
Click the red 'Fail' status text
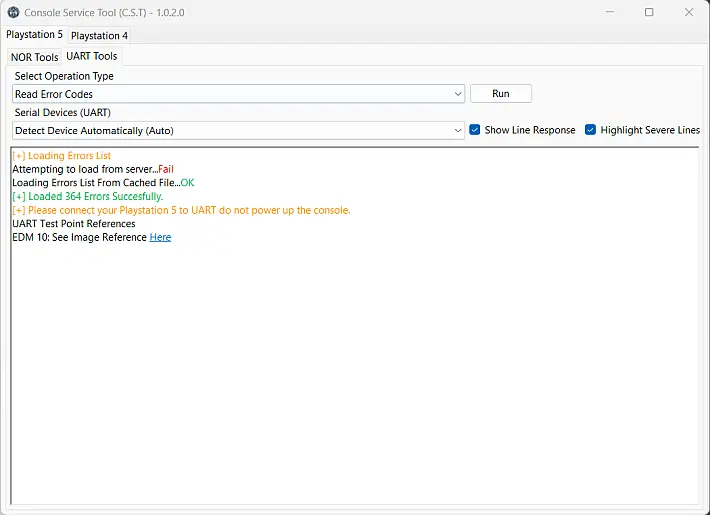coord(166,169)
